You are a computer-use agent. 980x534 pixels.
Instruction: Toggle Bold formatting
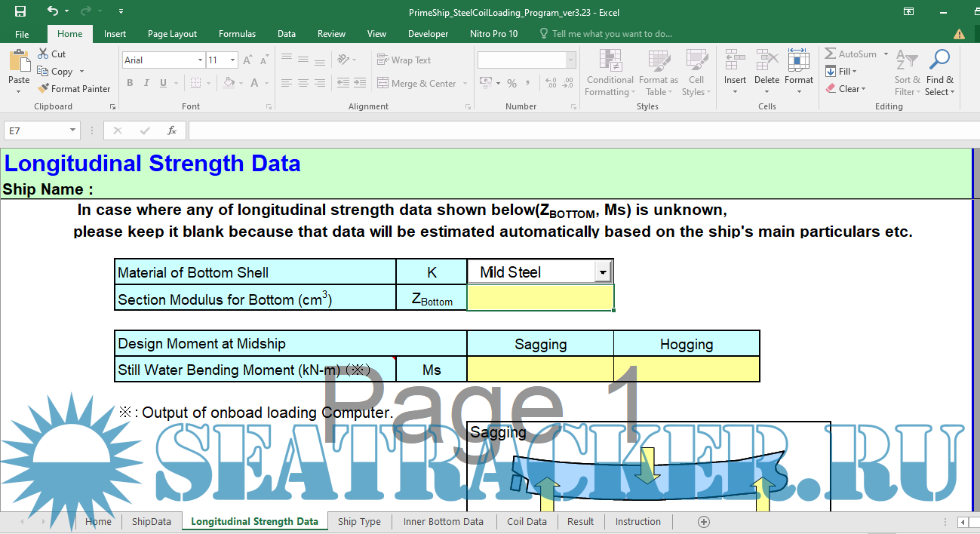pos(130,83)
